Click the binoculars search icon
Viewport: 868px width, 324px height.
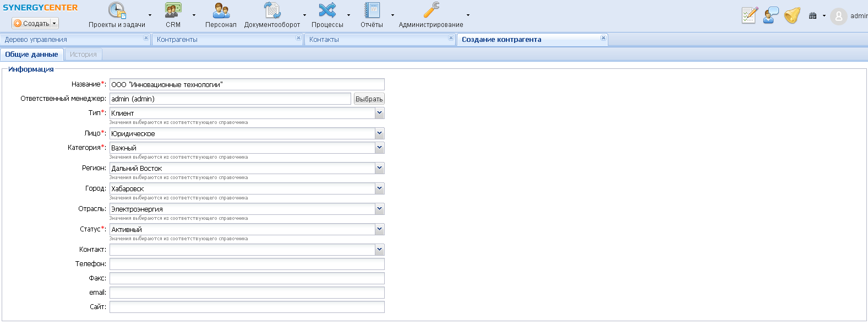pyautogui.click(x=812, y=16)
